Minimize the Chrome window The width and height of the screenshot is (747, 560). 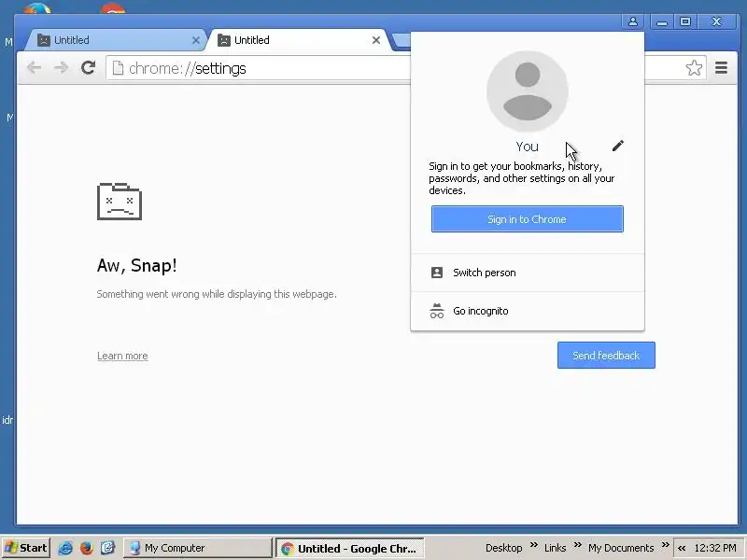pos(662,21)
